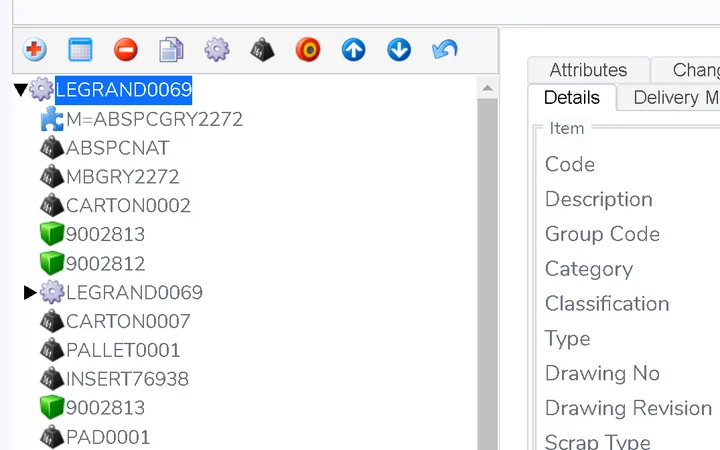Click the weight icon beside ABSPCNAT
The image size is (720, 450).
pos(52,148)
